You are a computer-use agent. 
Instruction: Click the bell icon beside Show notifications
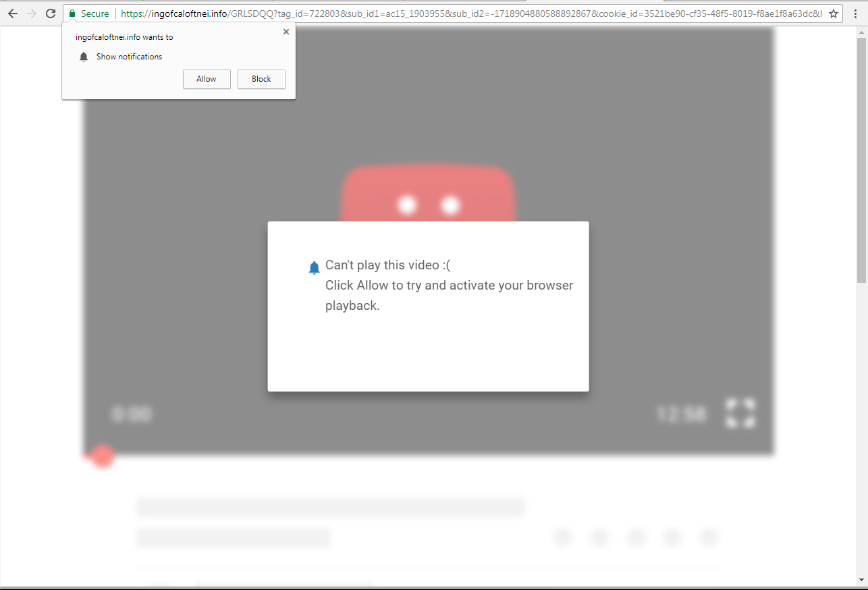pos(84,57)
